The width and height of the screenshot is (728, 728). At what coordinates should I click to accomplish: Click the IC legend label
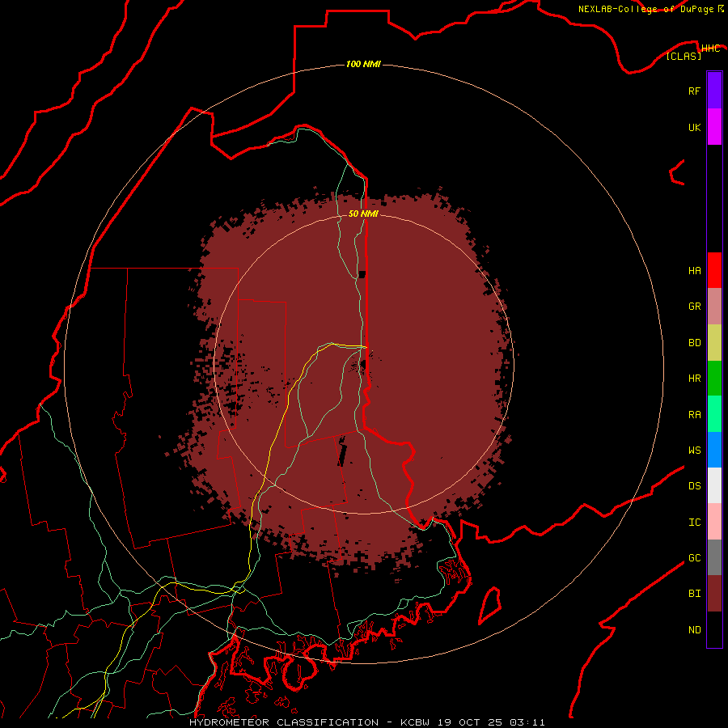tap(694, 523)
